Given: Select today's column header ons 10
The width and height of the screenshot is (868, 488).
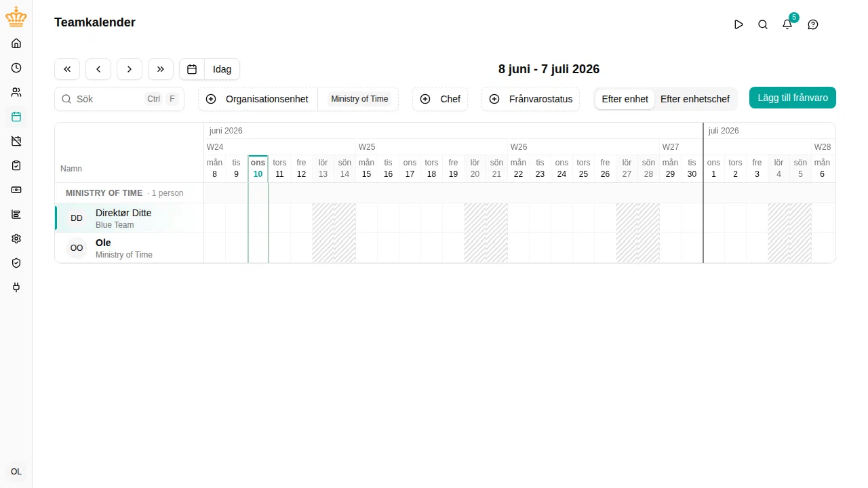Looking at the screenshot, I should pos(258,169).
